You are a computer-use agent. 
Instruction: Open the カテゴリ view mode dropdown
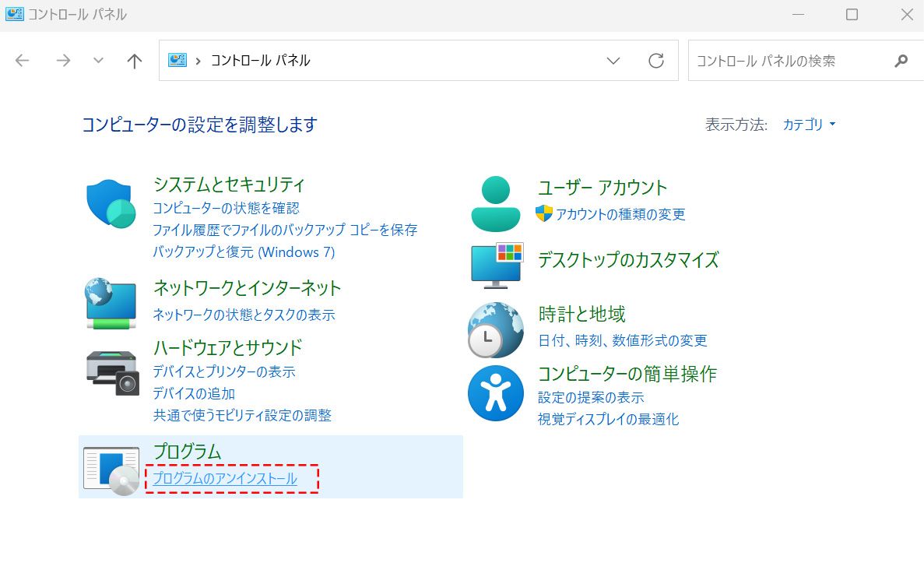(x=809, y=125)
